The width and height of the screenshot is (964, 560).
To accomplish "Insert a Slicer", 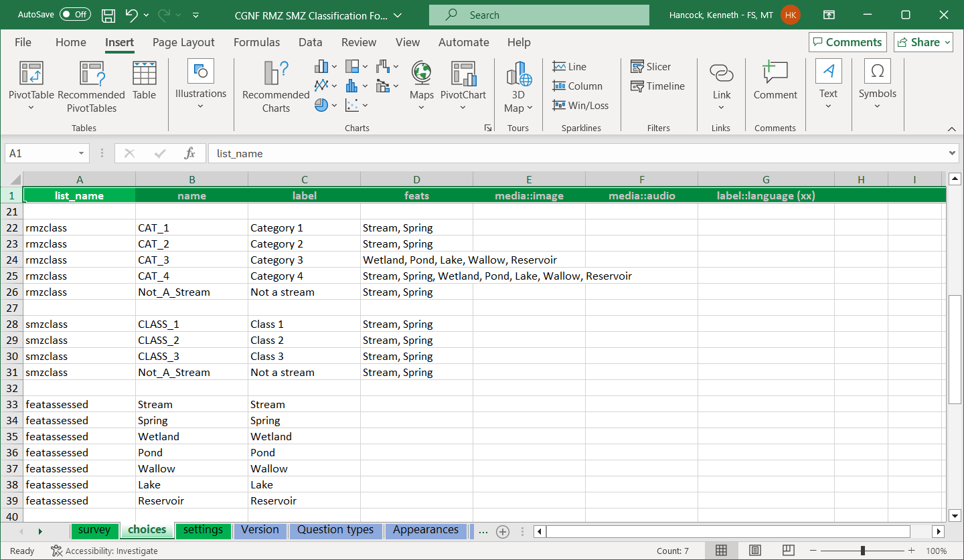I will pyautogui.click(x=650, y=66).
